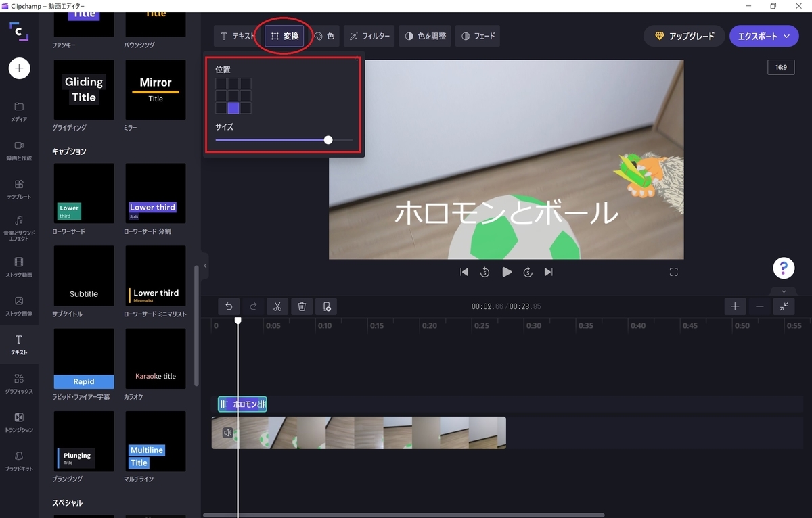Open the 色を調整 tab
This screenshot has height=518, width=812.
point(425,36)
